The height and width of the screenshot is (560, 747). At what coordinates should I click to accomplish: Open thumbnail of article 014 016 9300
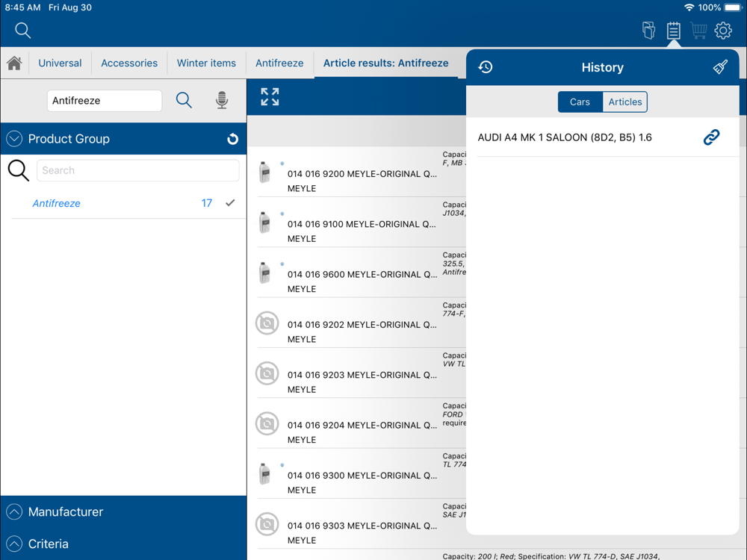coord(265,474)
